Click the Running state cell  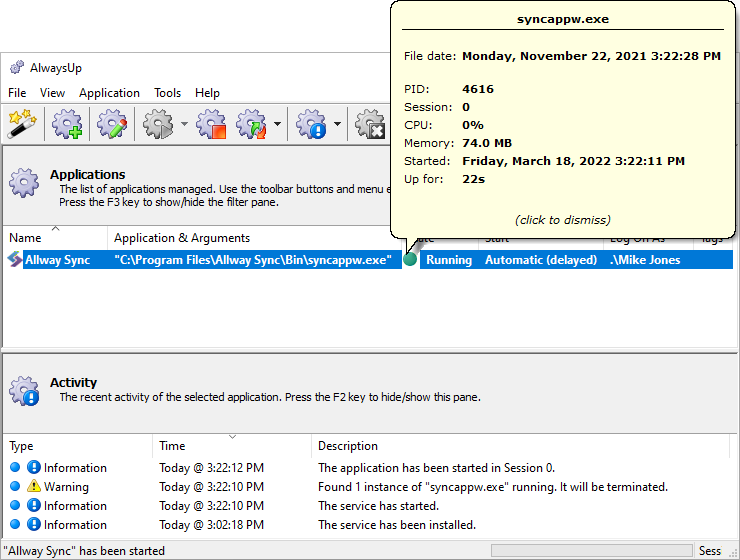click(x=449, y=260)
